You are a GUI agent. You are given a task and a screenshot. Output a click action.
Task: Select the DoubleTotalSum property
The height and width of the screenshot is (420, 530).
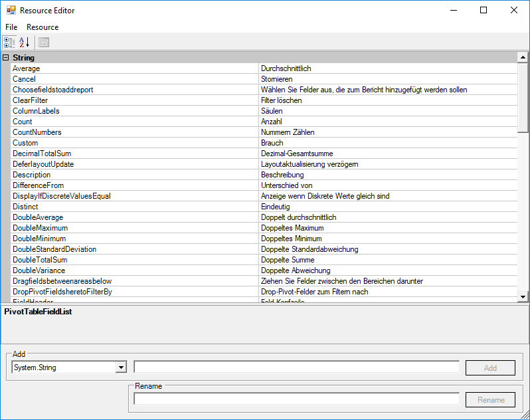(x=135, y=260)
